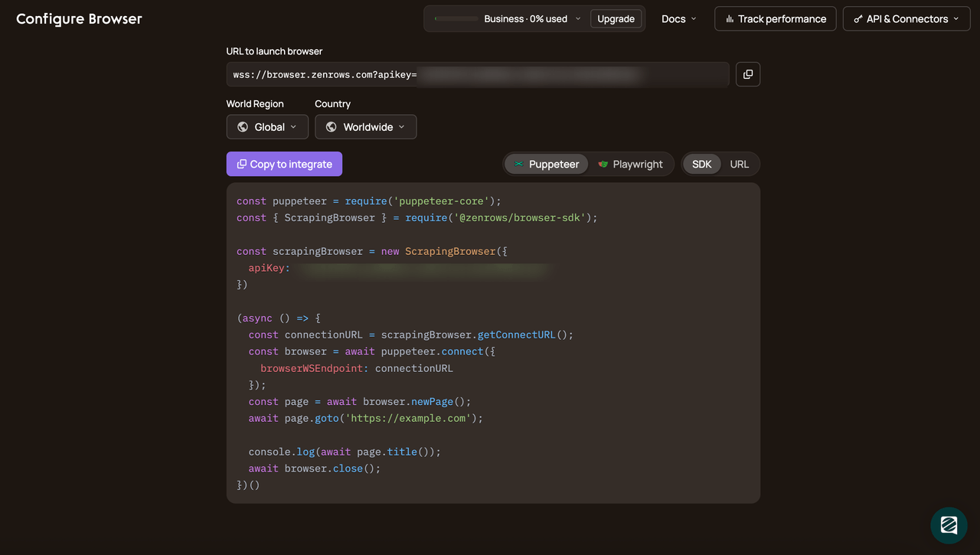Switch to SDK mode
This screenshot has width=980, height=555.
702,164
